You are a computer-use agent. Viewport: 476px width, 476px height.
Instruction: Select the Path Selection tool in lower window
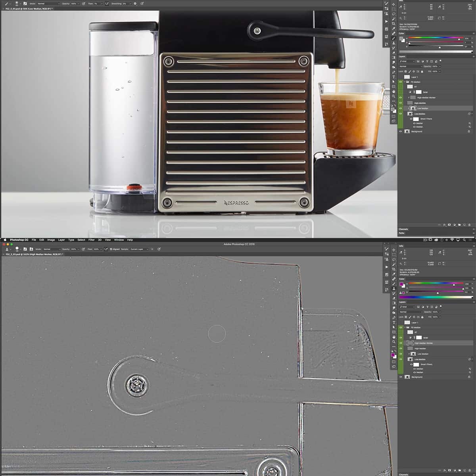pos(394,327)
